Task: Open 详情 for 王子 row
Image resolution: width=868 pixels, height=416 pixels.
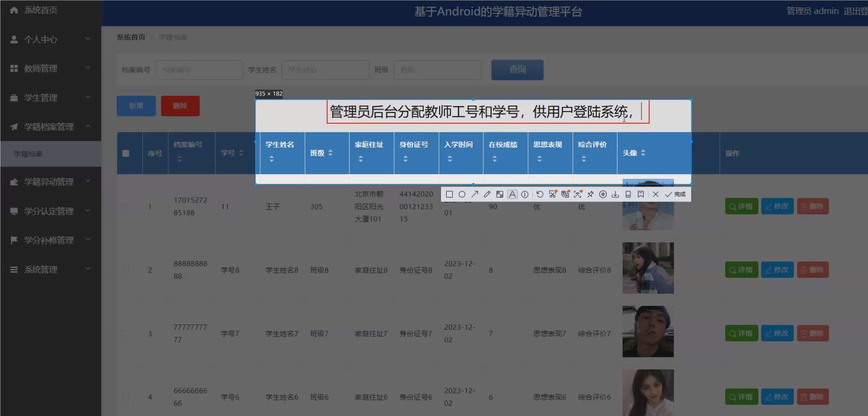Action: coord(742,206)
